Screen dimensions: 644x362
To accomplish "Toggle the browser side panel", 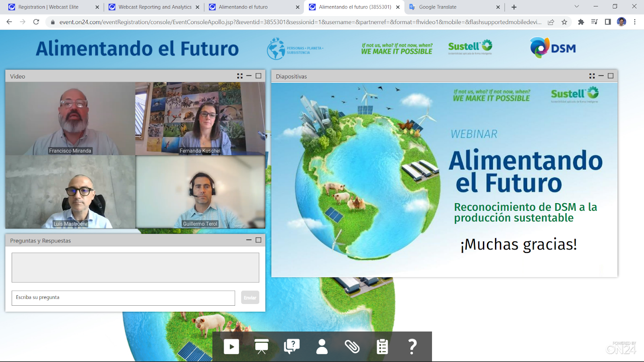I will pyautogui.click(x=608, y=22).
